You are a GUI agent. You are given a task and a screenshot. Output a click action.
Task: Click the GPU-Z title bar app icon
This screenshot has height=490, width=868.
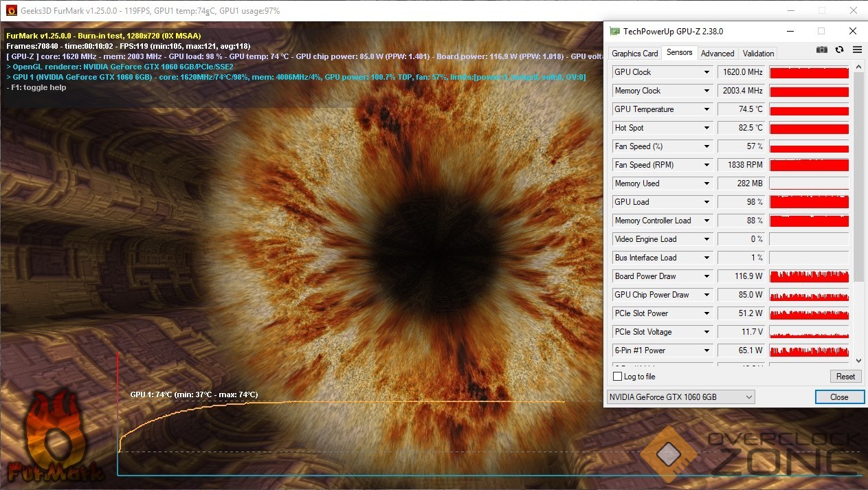pyautogui.click(x=614, y=31)
